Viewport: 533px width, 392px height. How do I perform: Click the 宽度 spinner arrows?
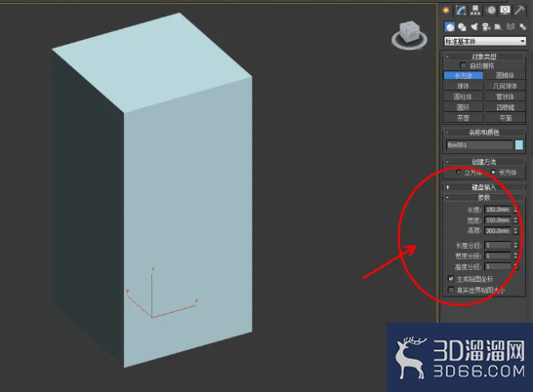click(x=515, y=220)
